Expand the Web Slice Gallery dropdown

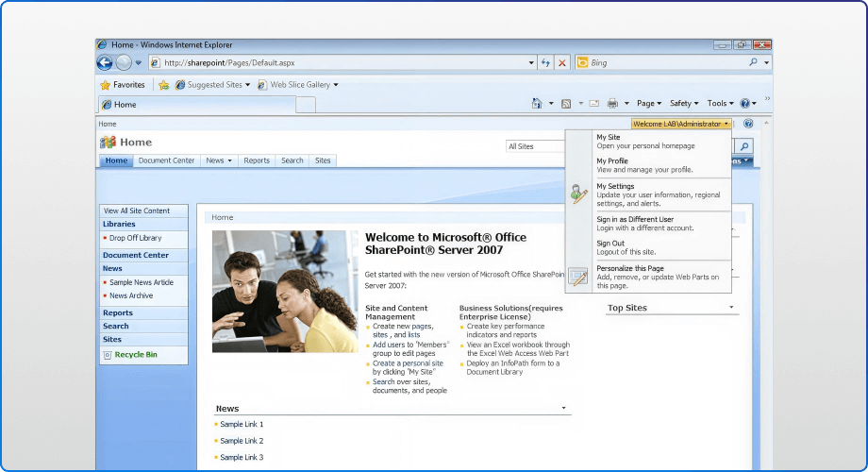336,85
